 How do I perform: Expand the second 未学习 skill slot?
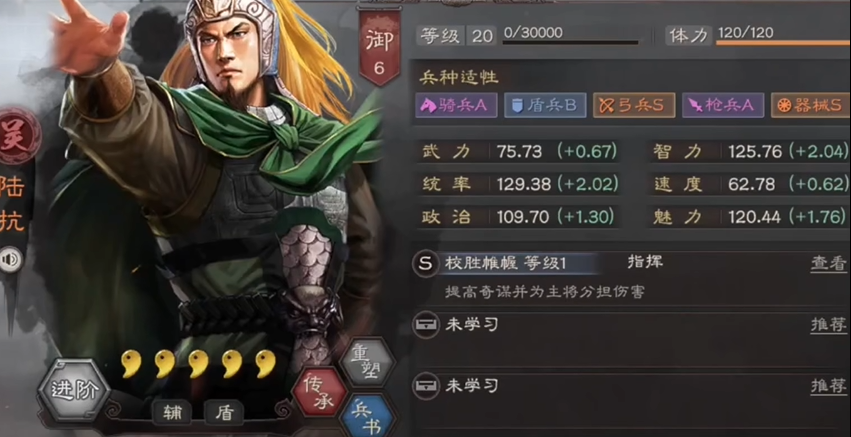click(630, 395)
